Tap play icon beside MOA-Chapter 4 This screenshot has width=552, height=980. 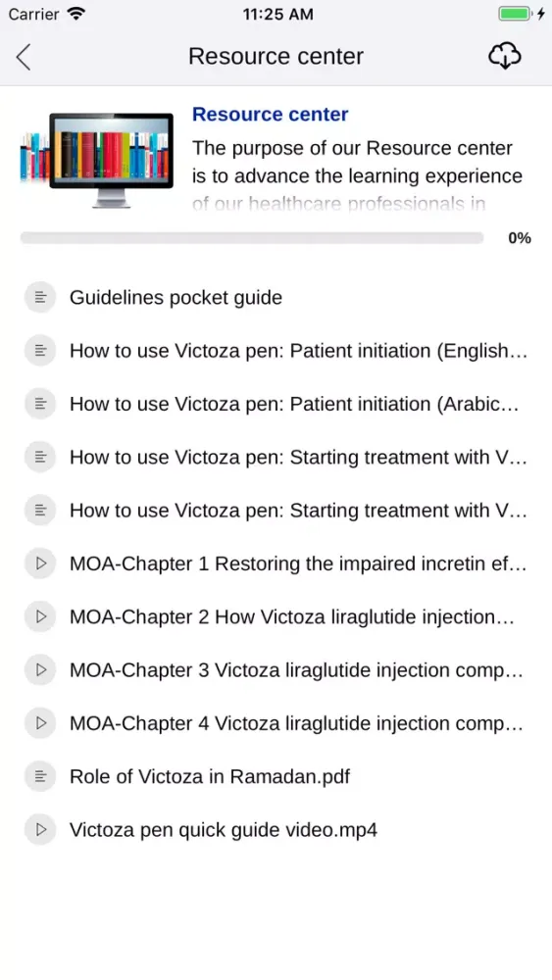tap(40, 723)
